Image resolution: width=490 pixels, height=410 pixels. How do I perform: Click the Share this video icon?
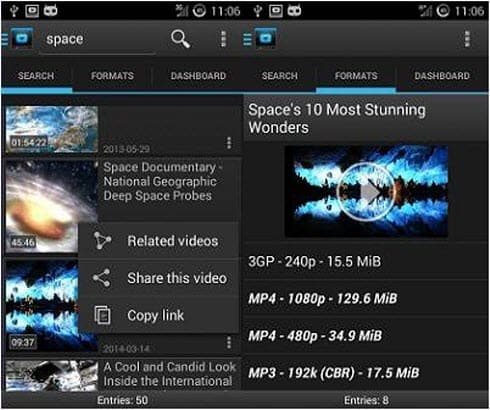[102, 278]
